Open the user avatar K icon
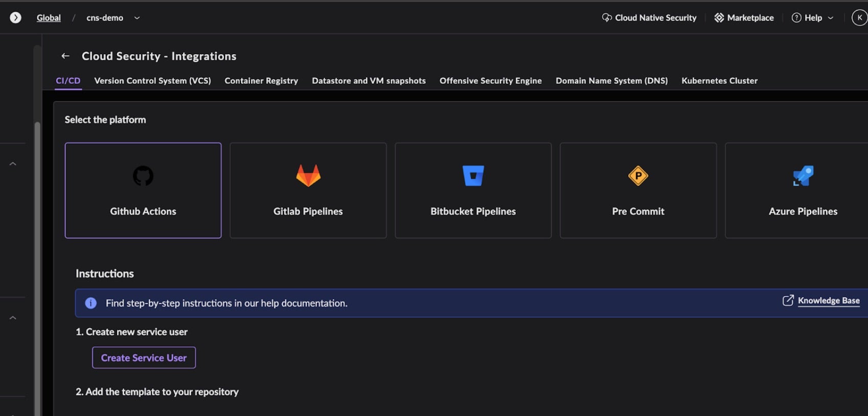The image size is (868, 416). [x=859, y=18]
